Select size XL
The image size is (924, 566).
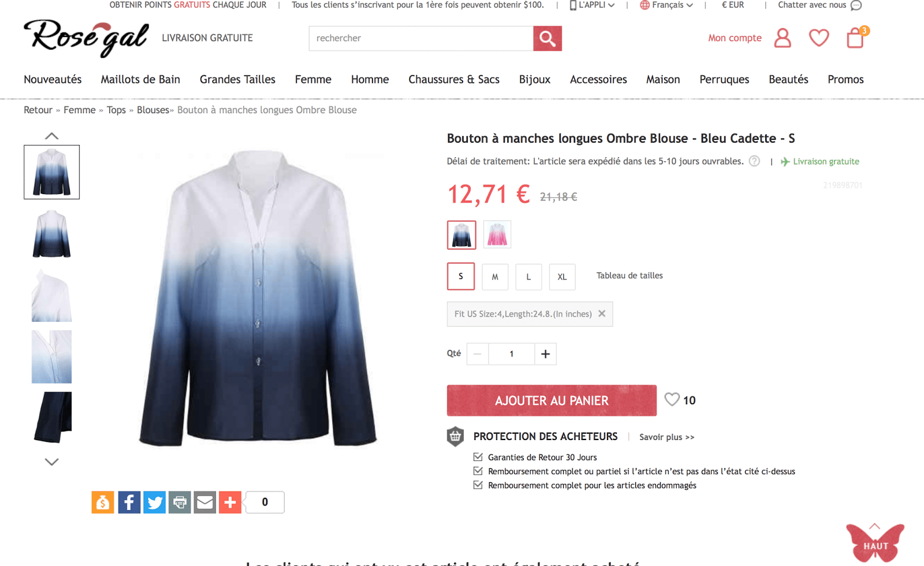point(562,277)
